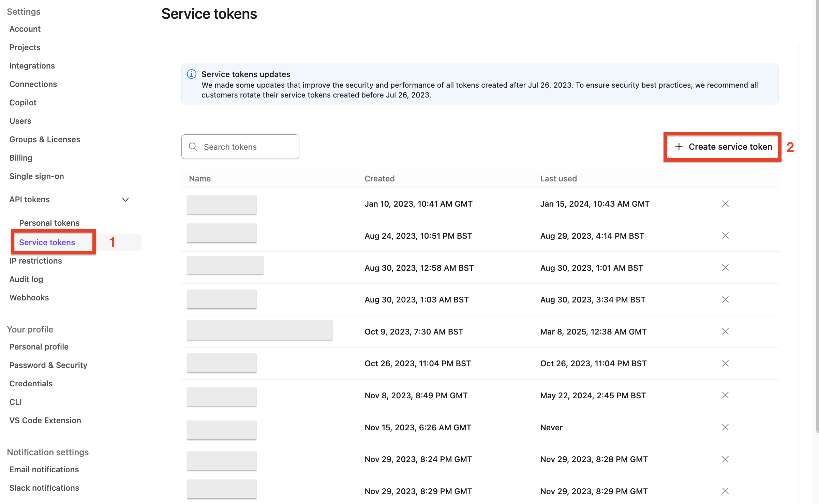Image resolution: width=819 pixels, height=504 pixels.
Task: Open the Audit log page
Action: coord(26,279)
